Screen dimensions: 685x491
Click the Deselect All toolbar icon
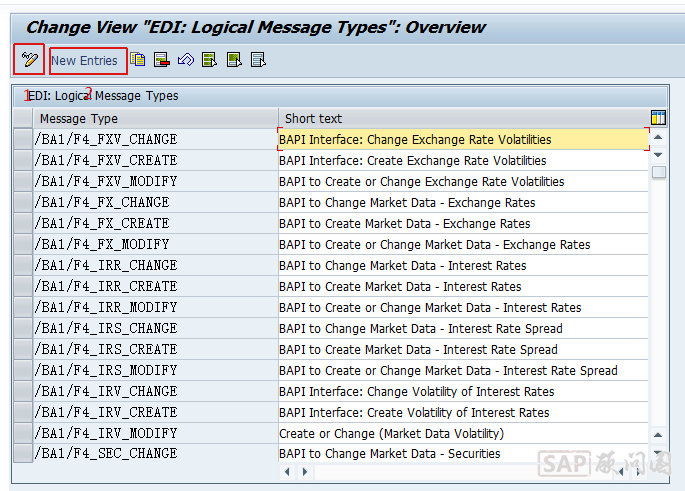click(258, 60)
